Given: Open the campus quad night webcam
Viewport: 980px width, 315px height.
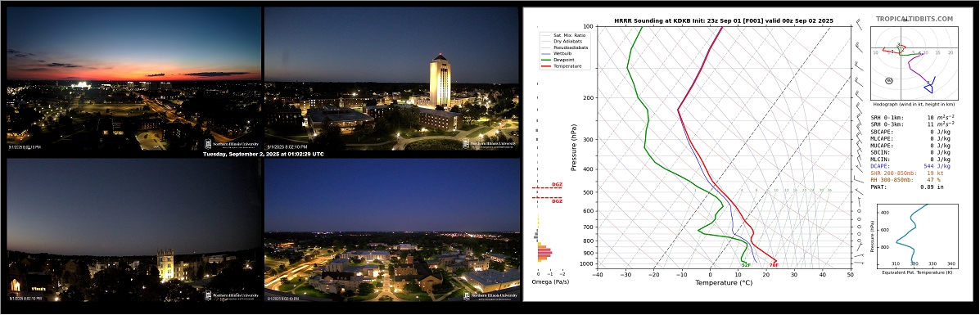Looking at the screenshot, I should pyautogui.click(x=392, y=230).
